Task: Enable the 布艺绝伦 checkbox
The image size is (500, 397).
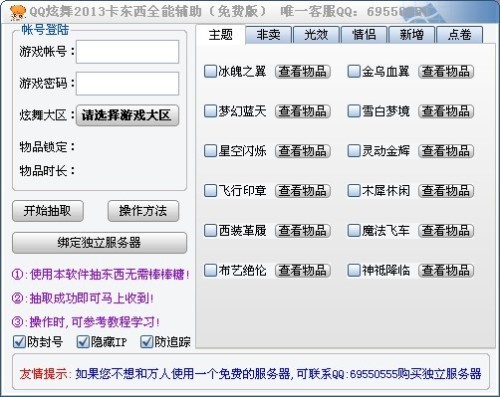Action: [210, 270]
